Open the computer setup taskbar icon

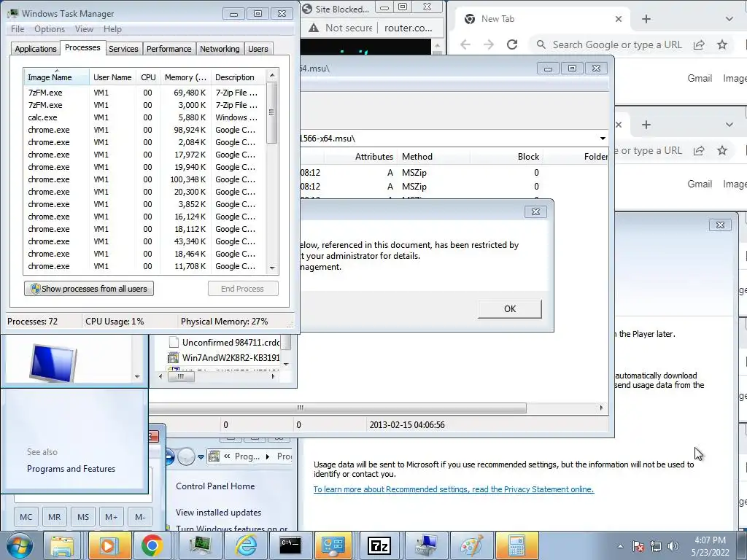[x=426, y=545]
